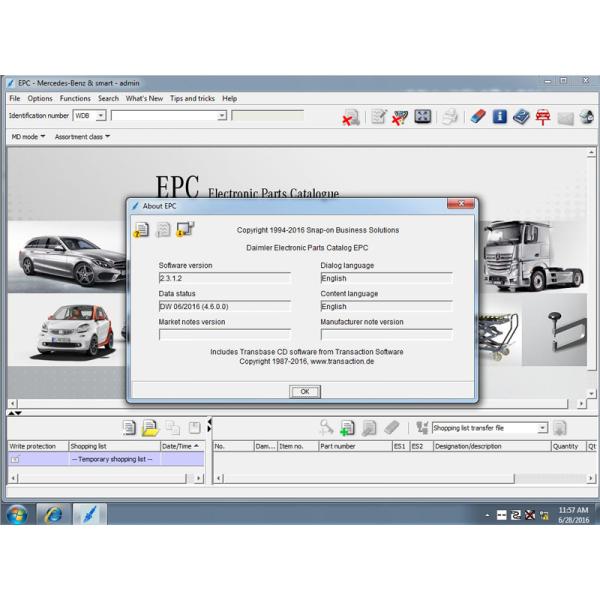Image resolution: width=600 pixels, height=600 pixels.
Task: Click the printer icon in top toolbar
Action: coord(450,117)
